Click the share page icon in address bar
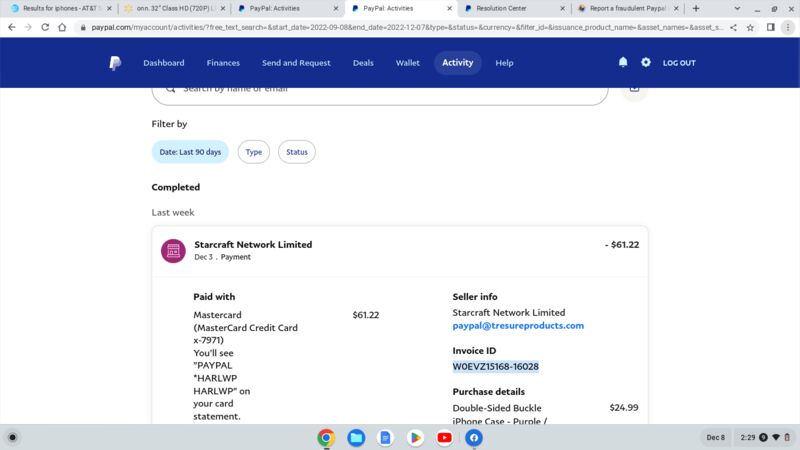Screen dimensions: 800x450 coord(733,28)
